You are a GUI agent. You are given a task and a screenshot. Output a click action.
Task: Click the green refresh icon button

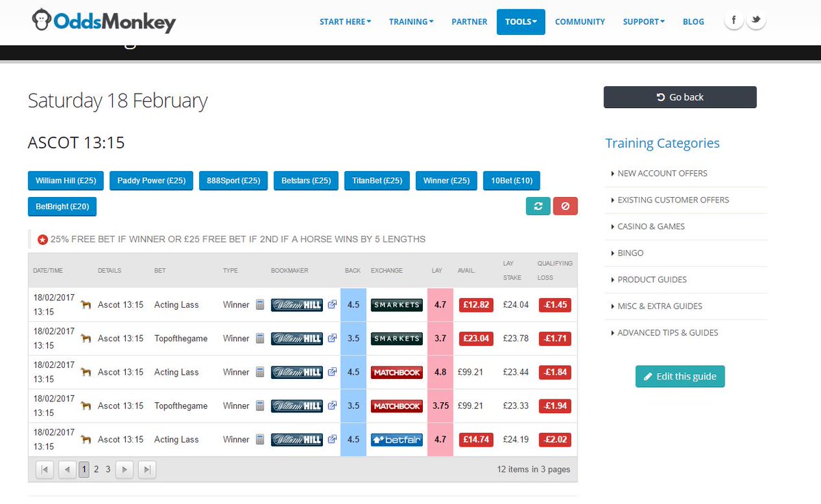click(x=538, y=206)
